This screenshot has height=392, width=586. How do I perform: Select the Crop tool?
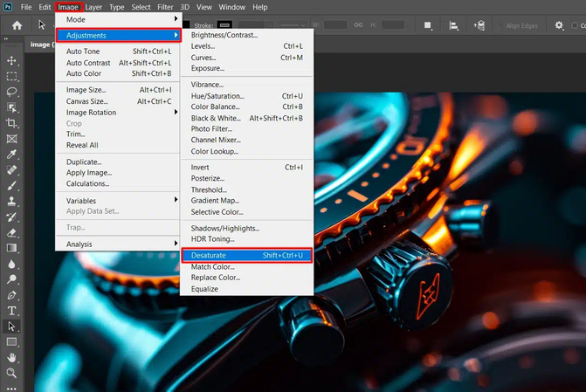11,123
